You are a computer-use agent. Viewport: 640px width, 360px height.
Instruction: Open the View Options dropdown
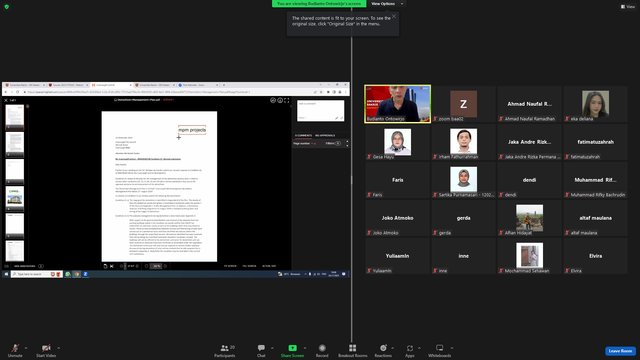pyautogui.click(x=387, y=4)
